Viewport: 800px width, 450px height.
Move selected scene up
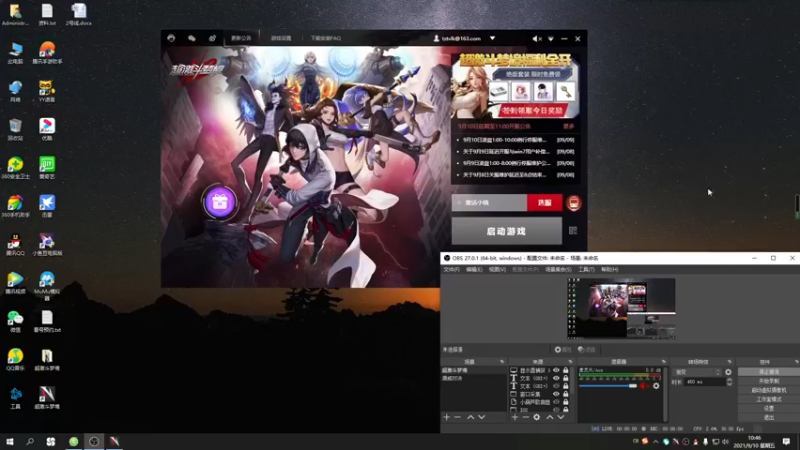click(470, 417)
